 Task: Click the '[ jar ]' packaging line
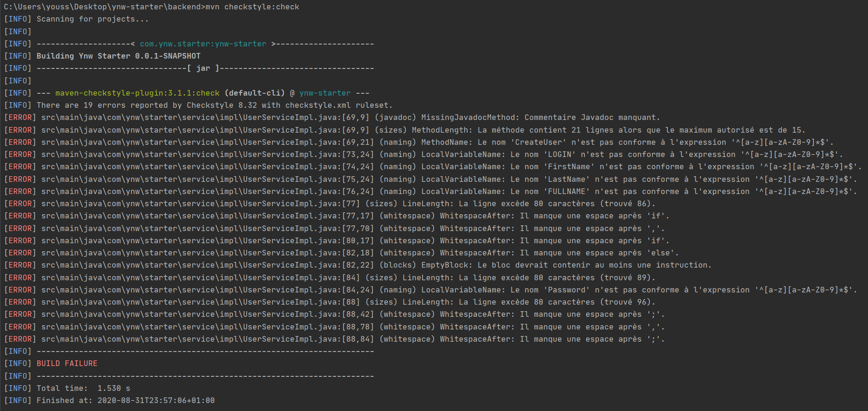tap(189, 68)
